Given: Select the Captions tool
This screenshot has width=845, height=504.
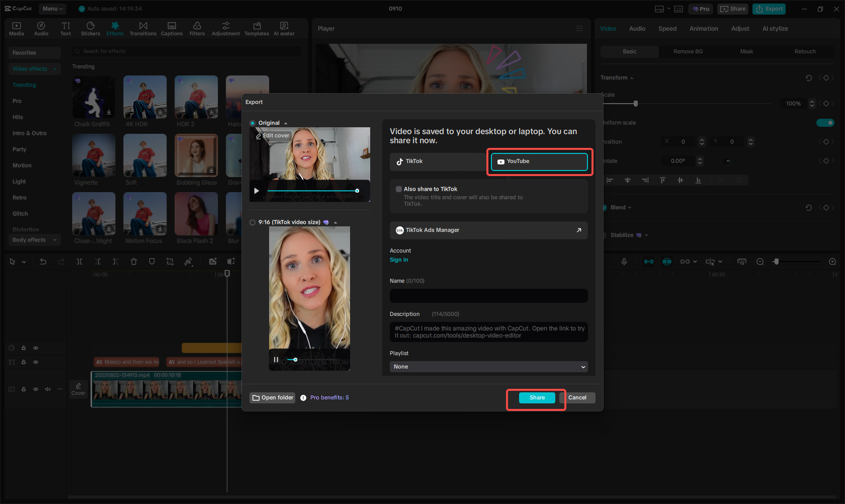Looking at the screenshot, I should (x=172, y=28).
